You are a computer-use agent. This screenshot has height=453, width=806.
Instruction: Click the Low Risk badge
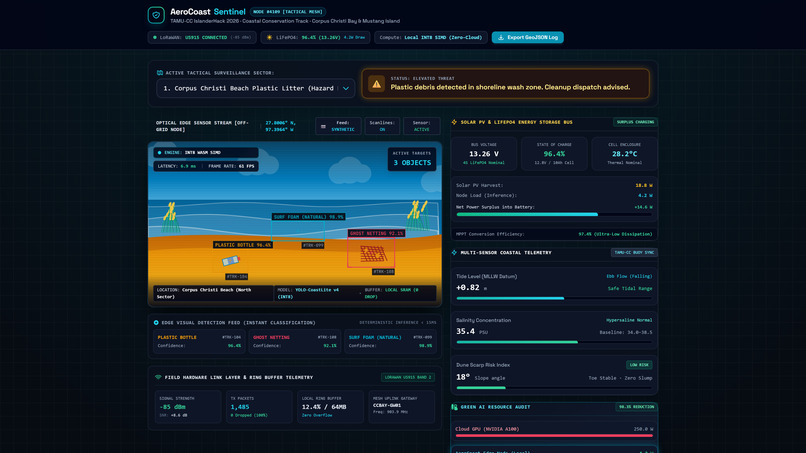[x=639, y=365]
